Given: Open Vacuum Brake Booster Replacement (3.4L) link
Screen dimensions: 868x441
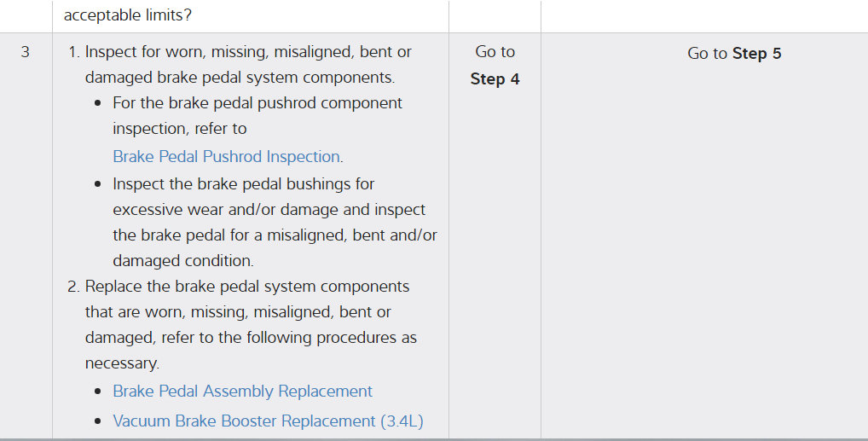Looking at the screenshot, I should click(268, 421).
